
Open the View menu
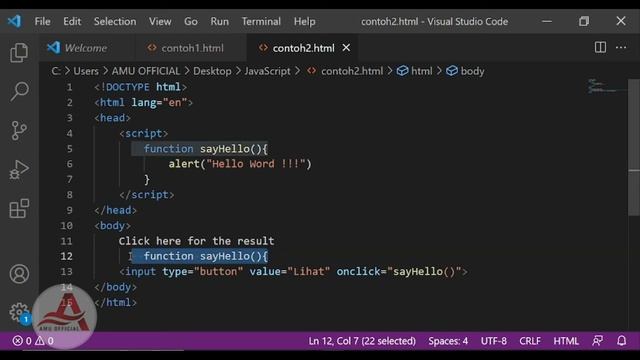pyautogui.click(x=160, y=21)
